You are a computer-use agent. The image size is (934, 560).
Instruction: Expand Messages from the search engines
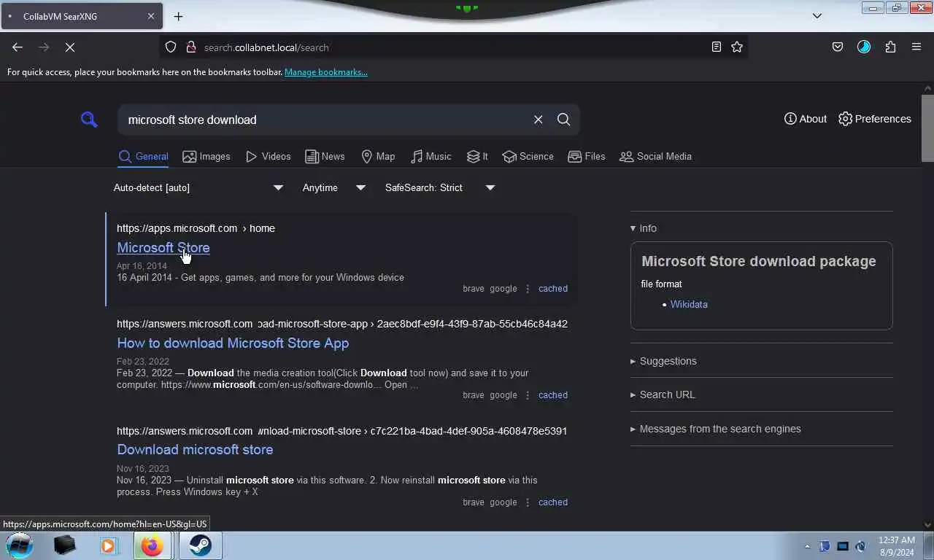(x=716, y=429)
